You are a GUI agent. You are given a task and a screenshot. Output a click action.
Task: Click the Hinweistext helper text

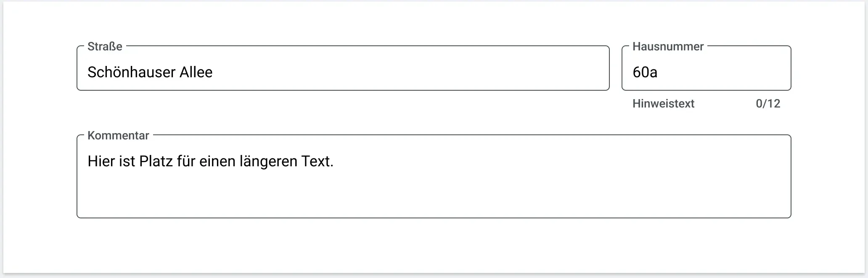(x=663, y=104)
